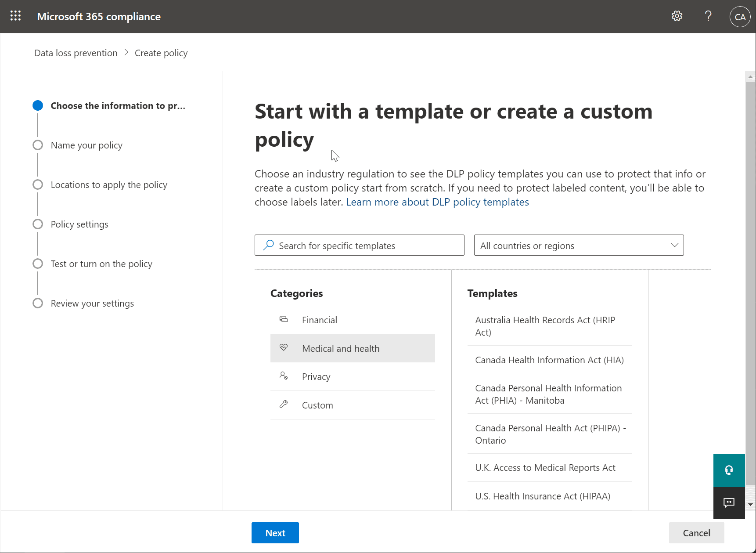Open Learn more about DLP policy templates
The image size is (756, 553).
[437, 202]
